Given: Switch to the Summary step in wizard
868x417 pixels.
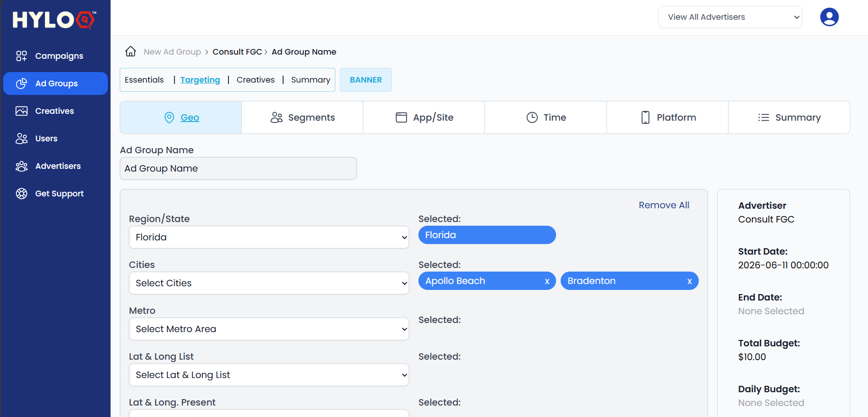Looking at the screenshot, I should [311, 80].
